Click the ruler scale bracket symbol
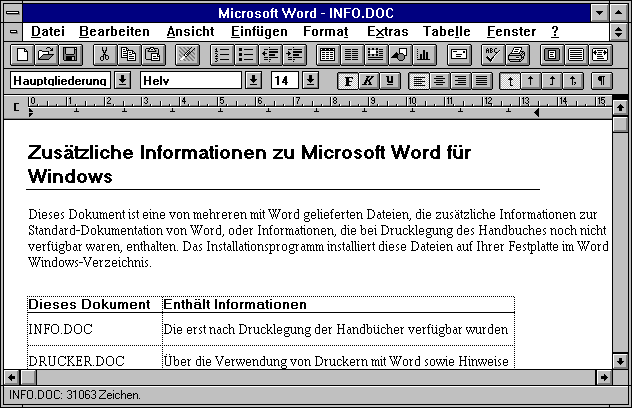632x408 pixels. 16,107
